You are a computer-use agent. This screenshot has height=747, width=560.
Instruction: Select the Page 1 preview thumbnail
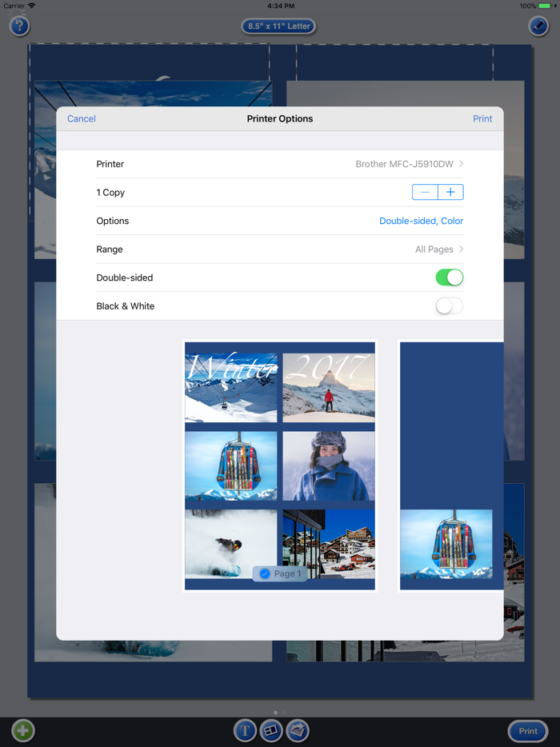click(x=280, y=466)
